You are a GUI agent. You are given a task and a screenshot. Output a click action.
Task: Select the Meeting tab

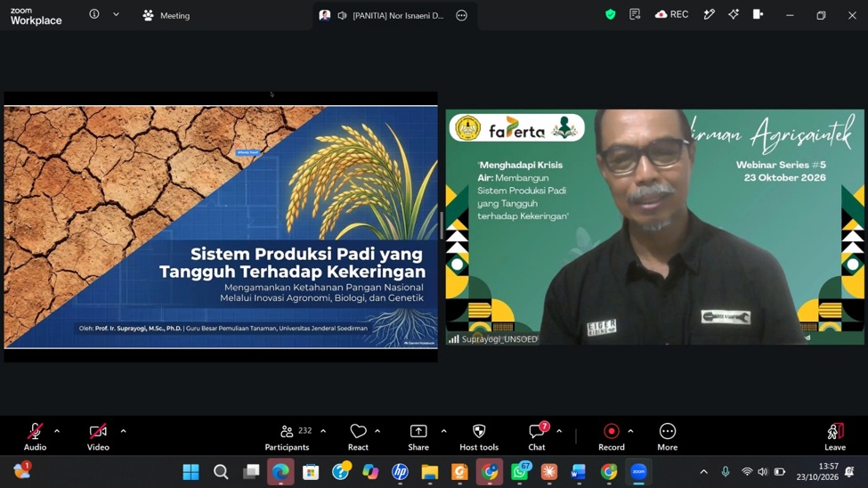[x=166, y=15]
